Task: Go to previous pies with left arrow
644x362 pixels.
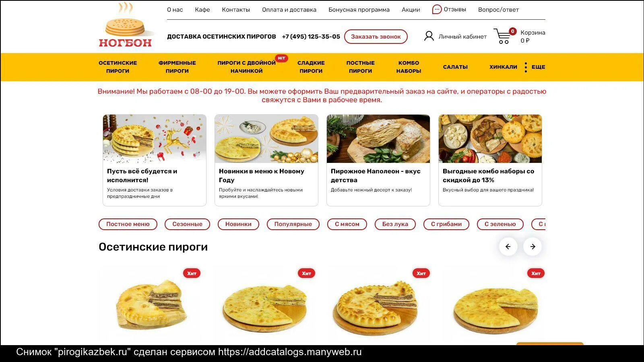Action: point(508,247)
